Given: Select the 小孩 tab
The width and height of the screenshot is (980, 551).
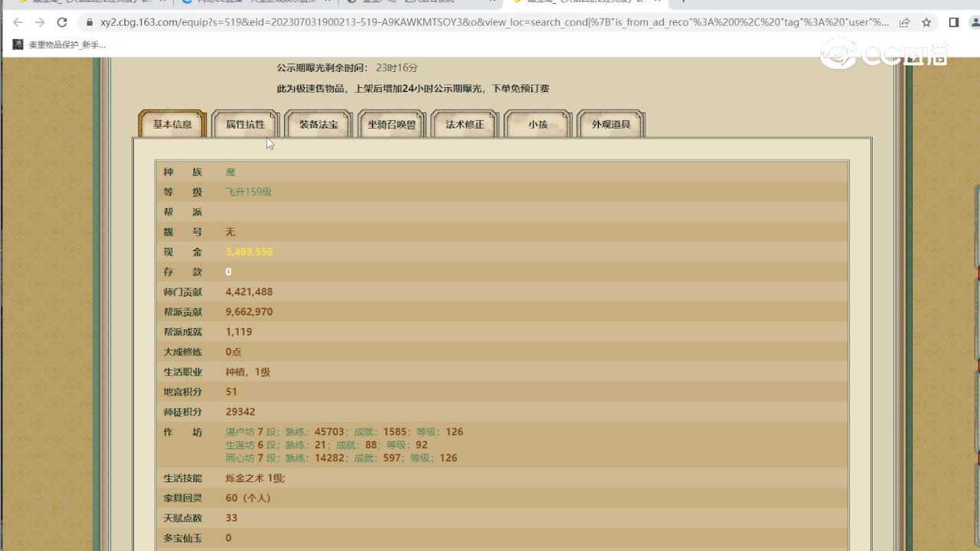Looking at the screenshot, I should pyautogui.click(x=537, y=124).
